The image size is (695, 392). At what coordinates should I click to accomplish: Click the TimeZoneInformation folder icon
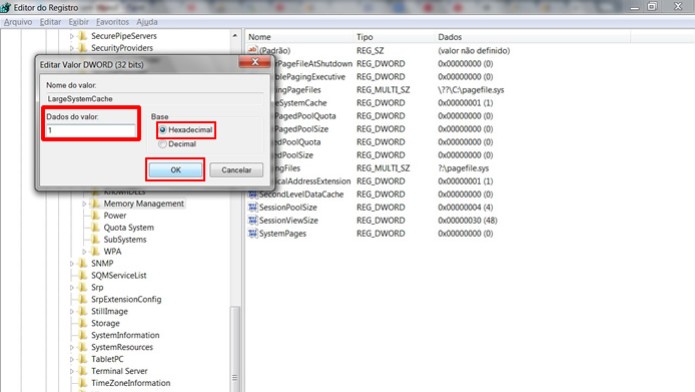(x=83, y=383)
